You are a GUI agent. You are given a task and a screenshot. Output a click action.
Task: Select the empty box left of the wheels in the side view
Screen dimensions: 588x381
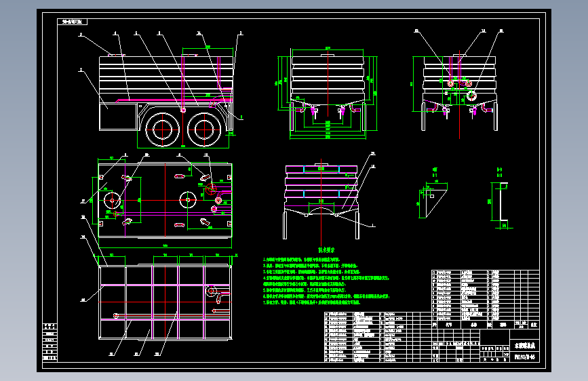(x=118, y=117)
